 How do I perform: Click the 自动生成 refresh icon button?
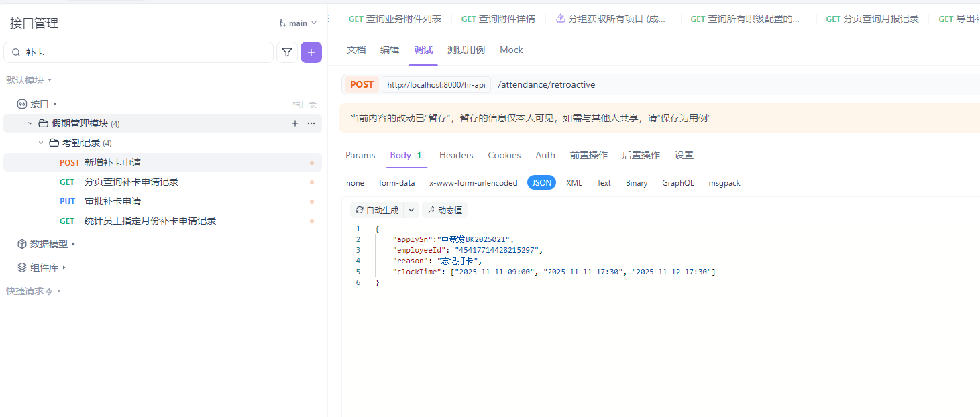coord(377,210)
